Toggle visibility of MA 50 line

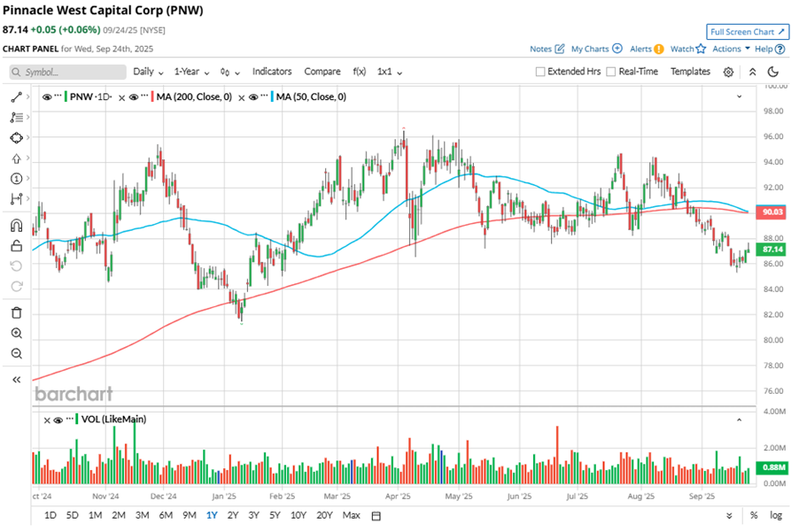pyautogui.click(x=253, y=96)
